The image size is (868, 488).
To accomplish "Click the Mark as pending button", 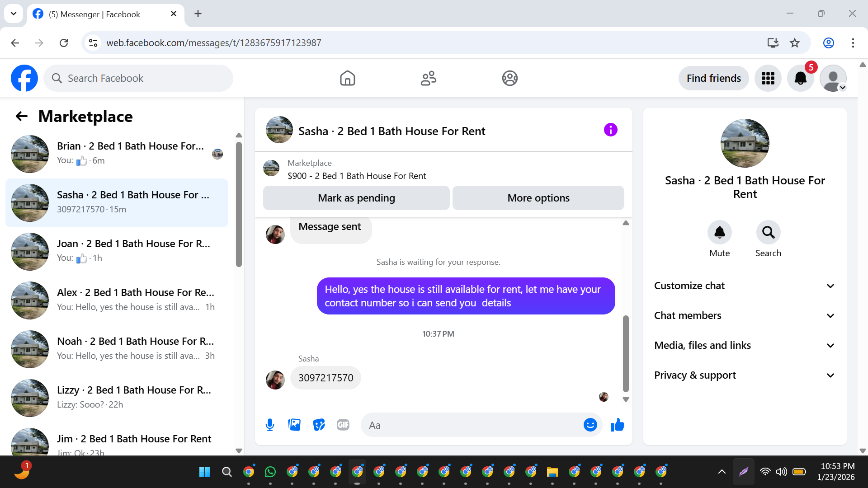I will 356,198.
